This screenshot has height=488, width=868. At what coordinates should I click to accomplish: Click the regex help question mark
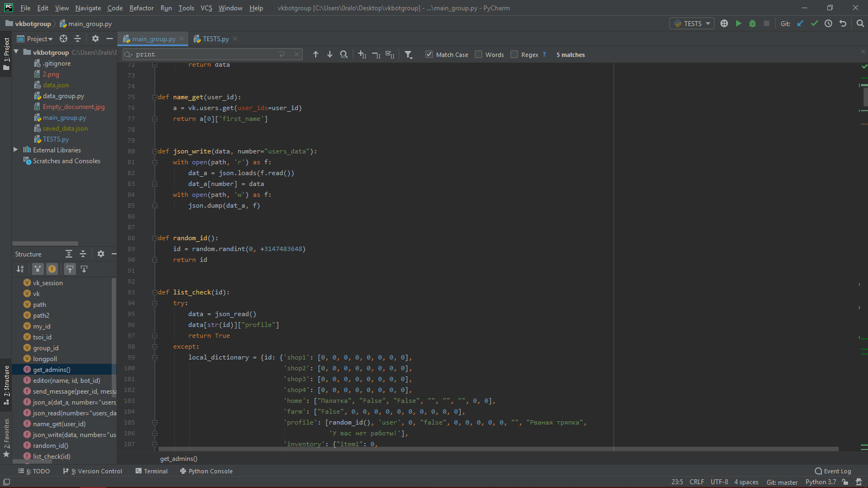(x=544, y=54)
